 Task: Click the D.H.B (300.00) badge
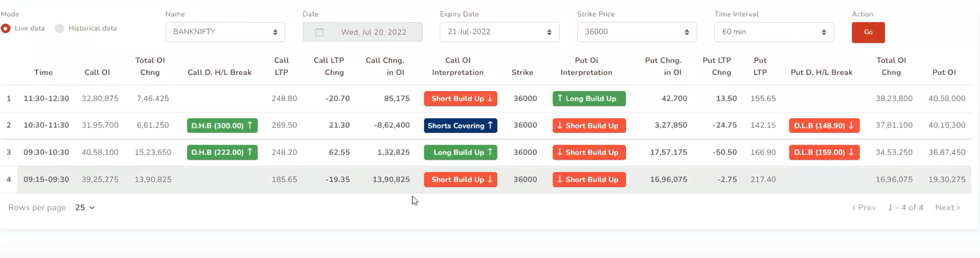coord(222,125)
